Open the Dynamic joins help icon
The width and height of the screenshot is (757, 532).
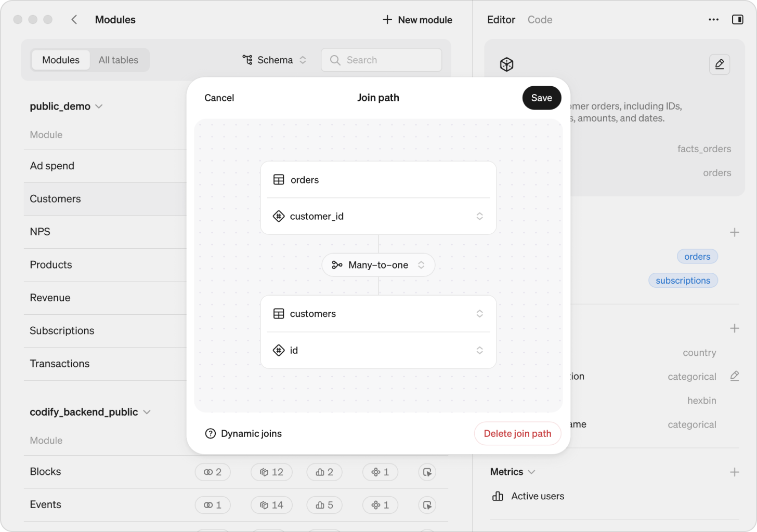tap(210, 433)
